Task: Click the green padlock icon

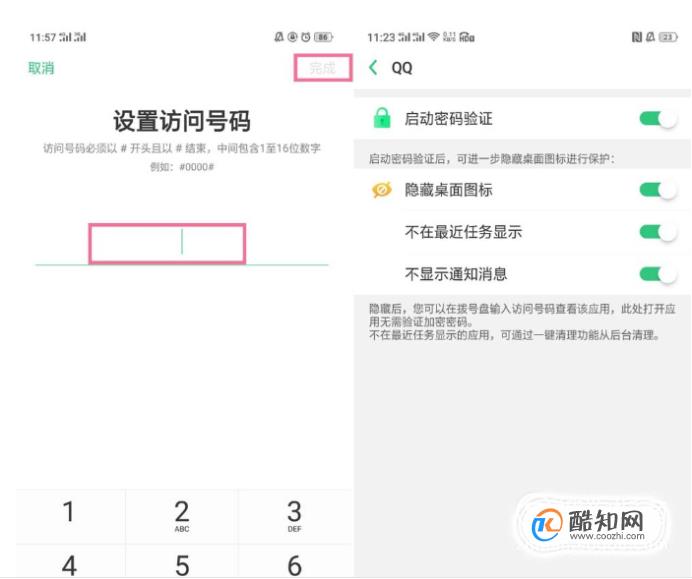Action: (382, 118)
